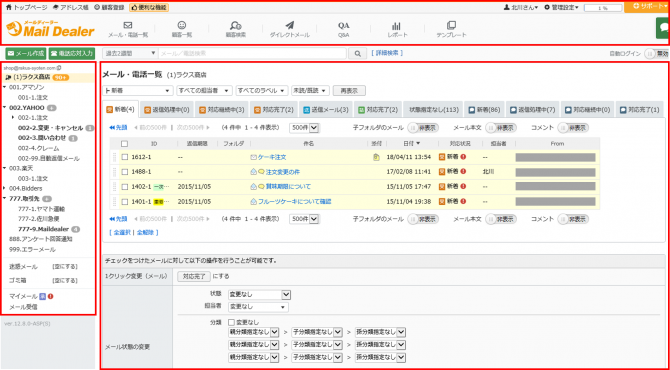
Task: Check the box for mail 1488-1
Action: click(x=124, y=172)
